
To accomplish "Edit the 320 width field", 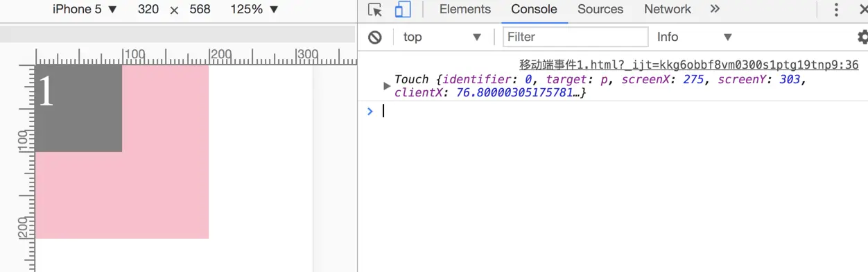I will (148, 10).
